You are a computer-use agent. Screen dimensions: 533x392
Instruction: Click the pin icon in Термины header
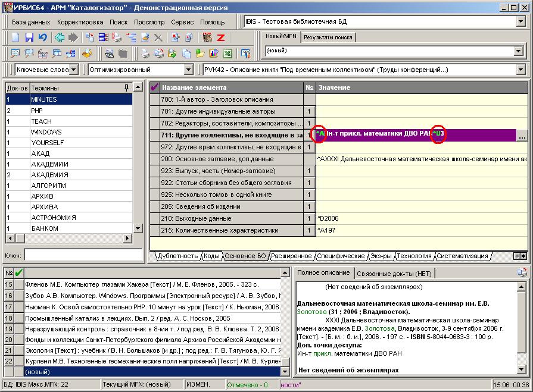click(x=126, y=88)
